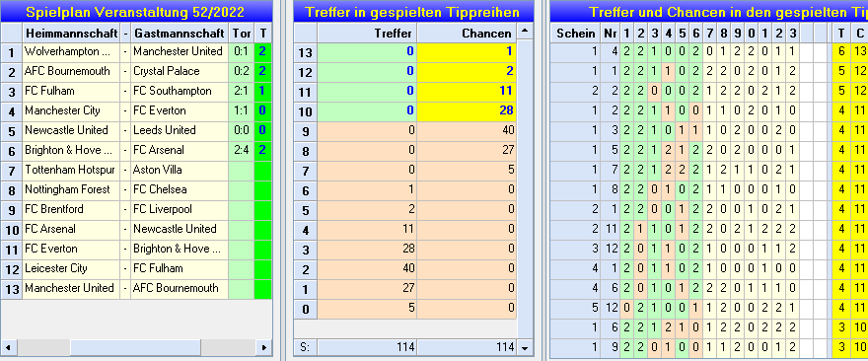
Task: Select the Manchester City home team cell
Action: 71,110
